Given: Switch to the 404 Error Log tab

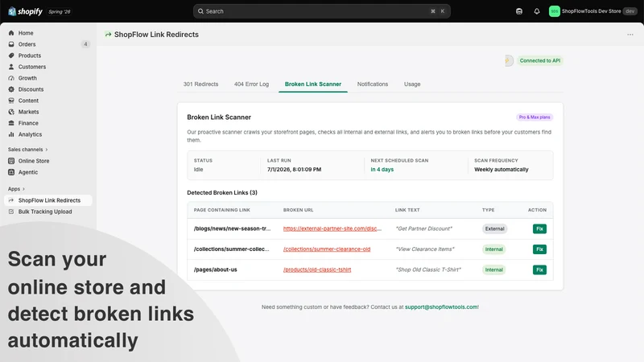Looking at the screenshot, I should 251,84.
